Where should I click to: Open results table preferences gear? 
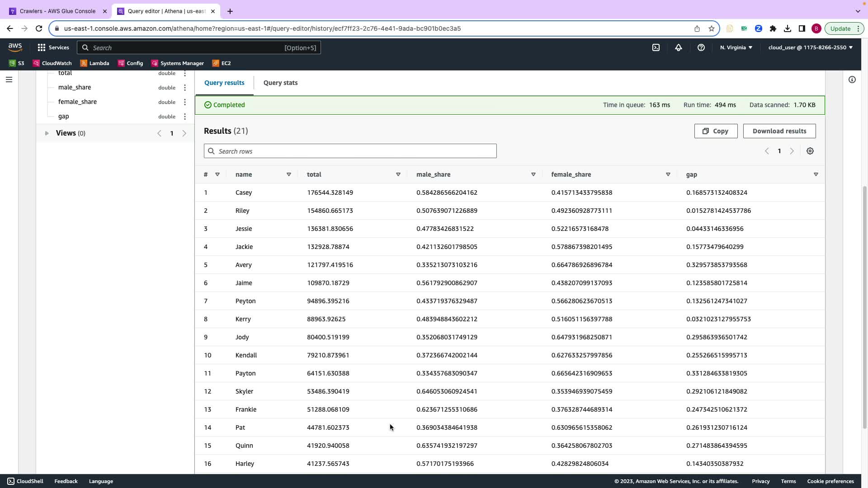pyautogui.click(x=810, y=151)
